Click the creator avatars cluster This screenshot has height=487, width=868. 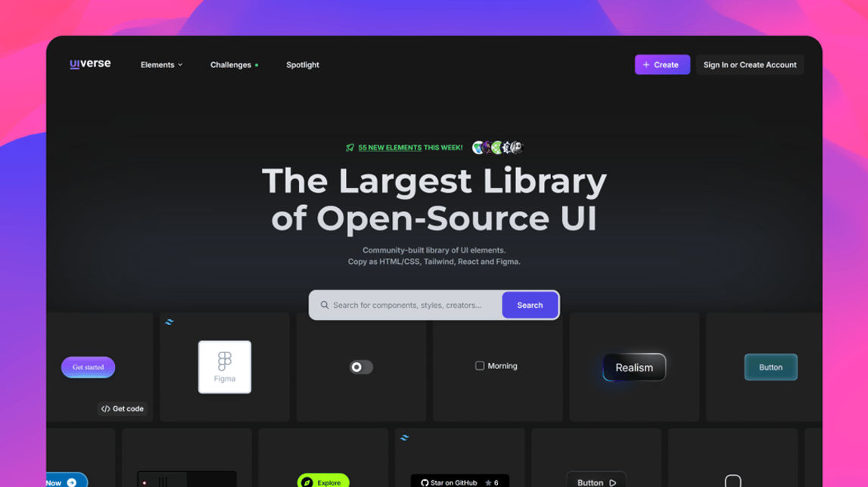(x=497, y=147)
